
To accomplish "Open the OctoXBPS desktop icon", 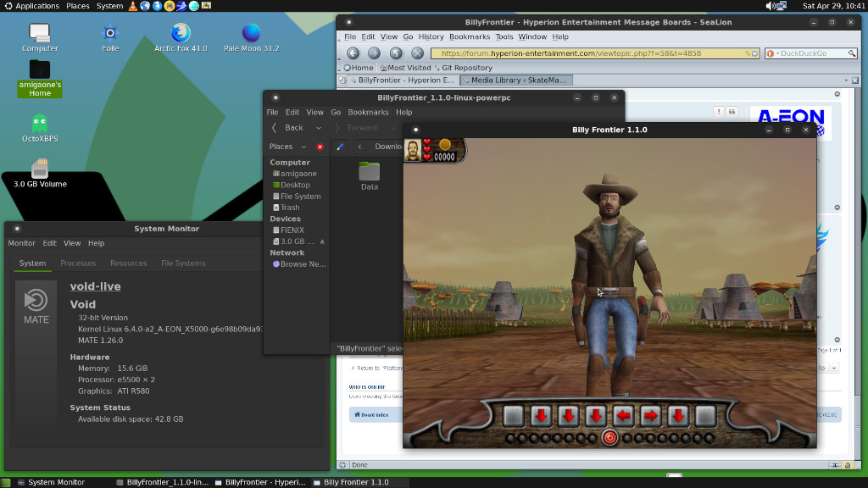I will pos(39,129).
